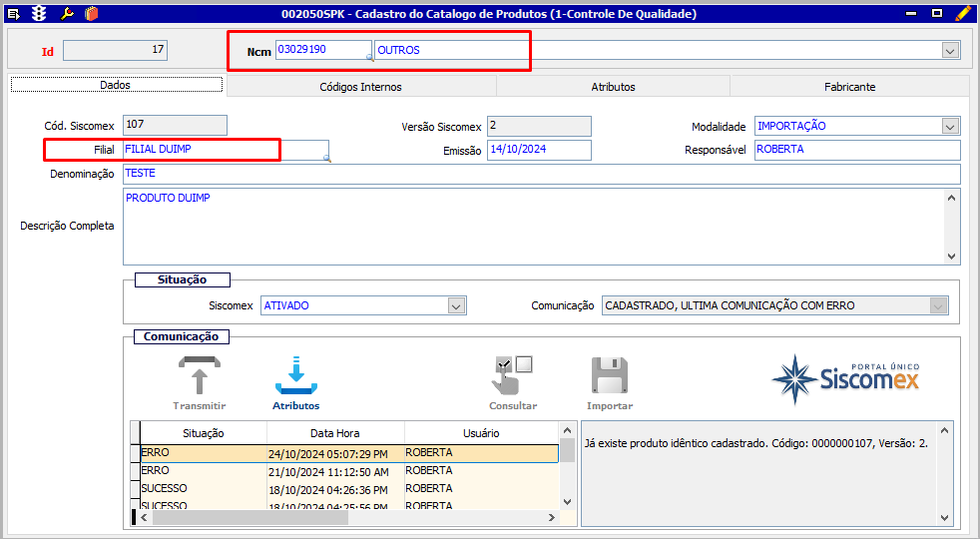Click the Denominação input field
The image size is (980, 539).
coord(539,175)
